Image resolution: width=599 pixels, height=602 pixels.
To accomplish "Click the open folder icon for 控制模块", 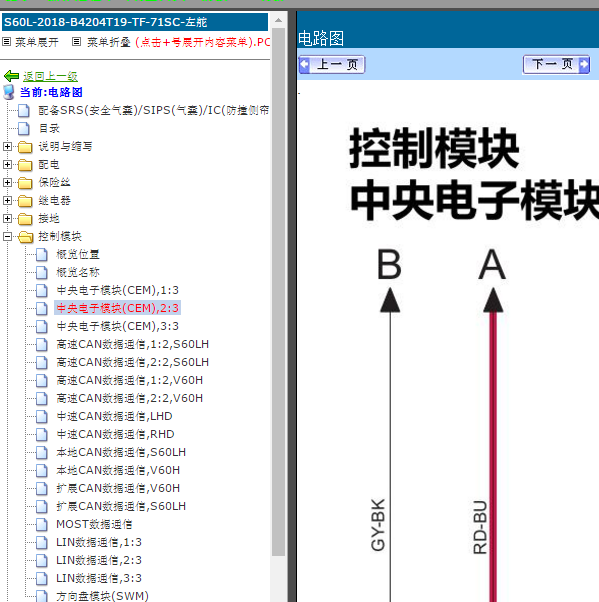I will (x=26, y=236).
